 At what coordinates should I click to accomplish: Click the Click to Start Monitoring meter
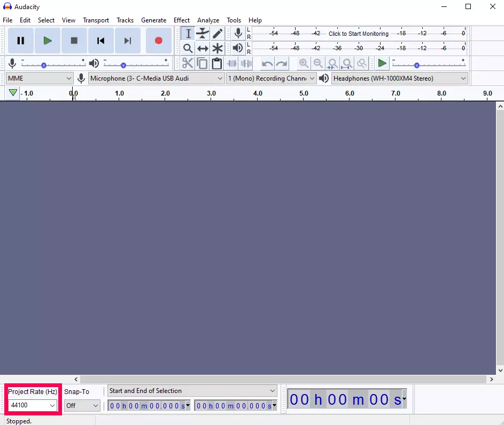click(359, 34)
